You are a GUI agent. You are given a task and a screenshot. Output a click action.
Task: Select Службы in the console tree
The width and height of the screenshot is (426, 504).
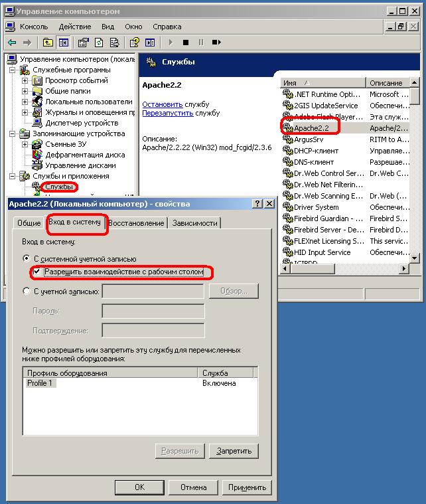59,187
